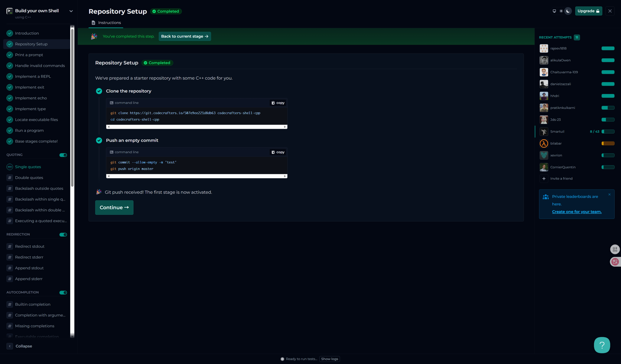
Task: Collapse the sidebar using the Collapse chevron
Action: click(x=10, y=346)
